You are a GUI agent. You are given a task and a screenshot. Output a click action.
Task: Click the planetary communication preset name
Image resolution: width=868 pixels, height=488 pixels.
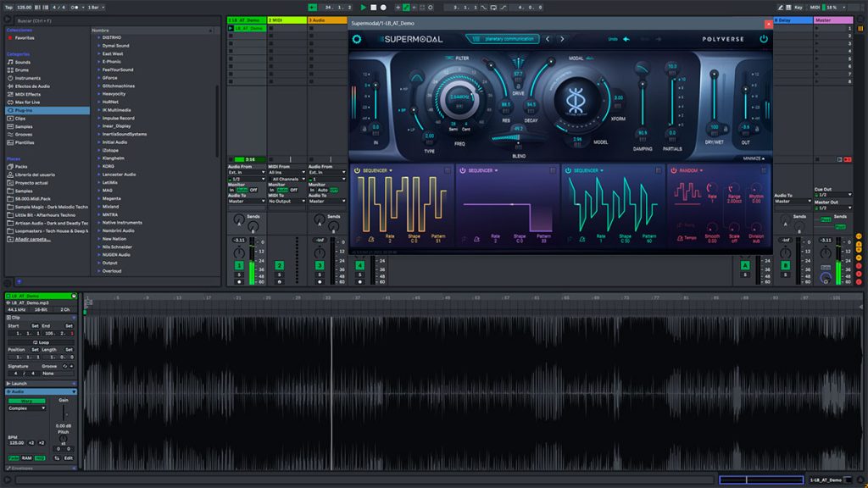coord(509,39)
